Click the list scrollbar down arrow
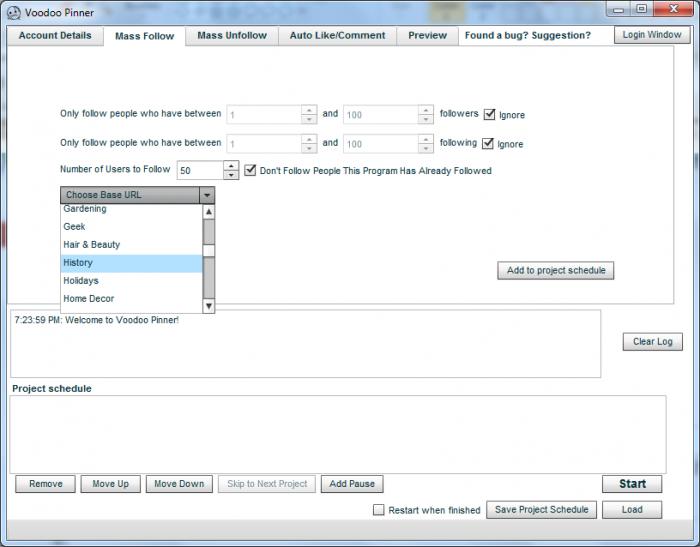The image size is (700, 547). click(x=208, y=306)
